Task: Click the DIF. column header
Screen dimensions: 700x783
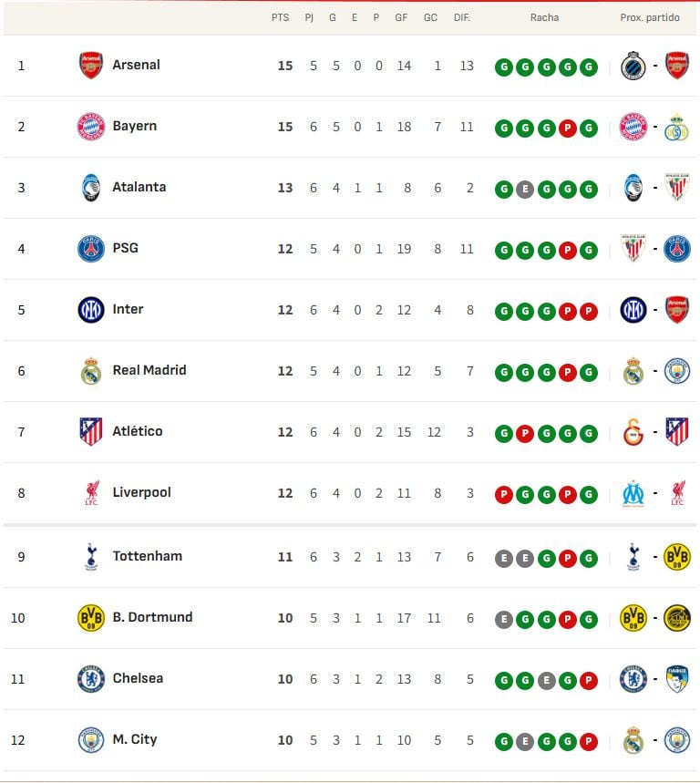Action: (462, 17)
